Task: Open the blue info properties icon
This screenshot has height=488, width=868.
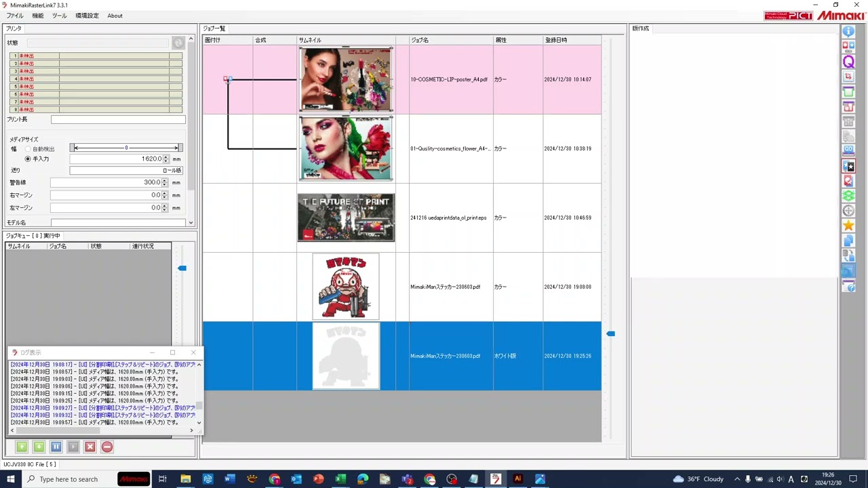Action: (x=848, y=31)
